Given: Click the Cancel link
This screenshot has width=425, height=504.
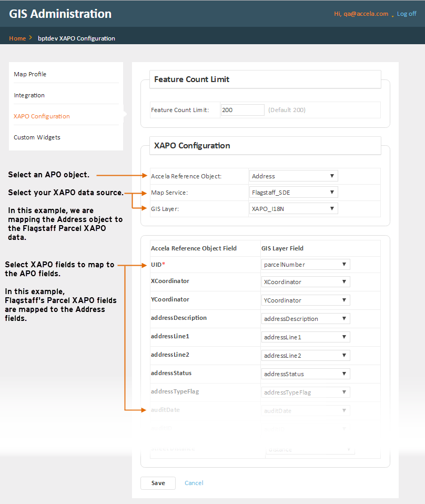Looking at the screenshot, I should click(194, 483).
